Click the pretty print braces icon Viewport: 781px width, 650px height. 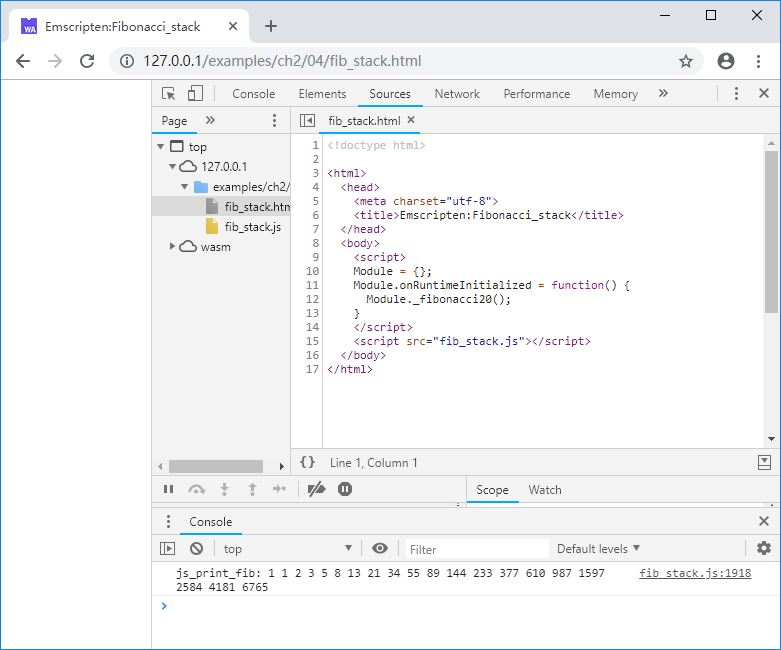click(x=307, y=462)
